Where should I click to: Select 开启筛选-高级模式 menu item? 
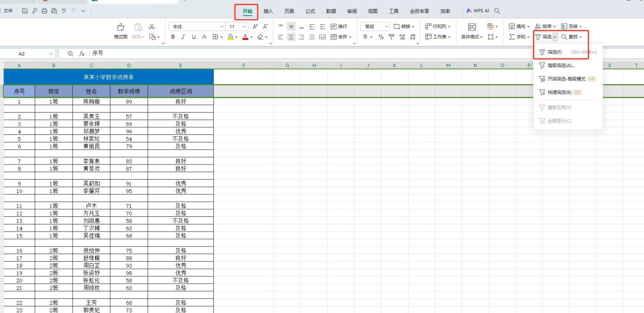tap(568, 79)
